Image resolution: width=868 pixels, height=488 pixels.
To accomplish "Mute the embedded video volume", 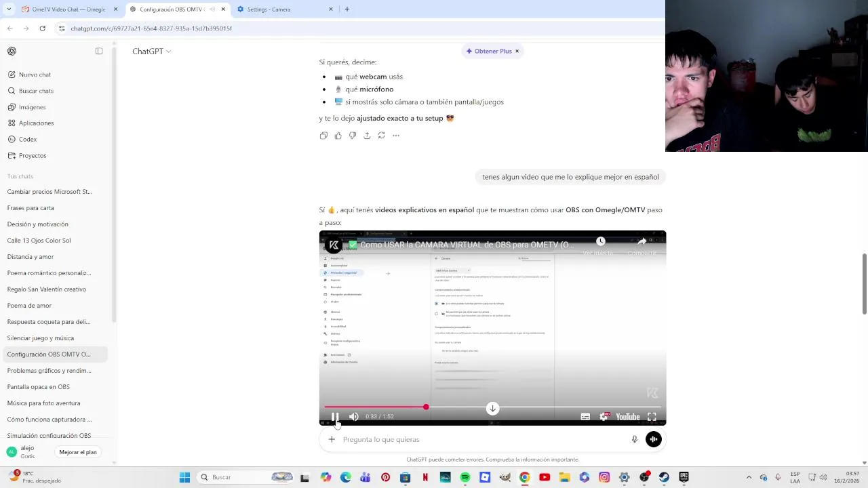I will (x=353, y=417).
